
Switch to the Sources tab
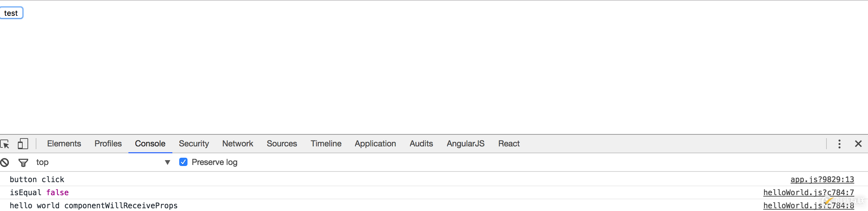click(282, 144)
